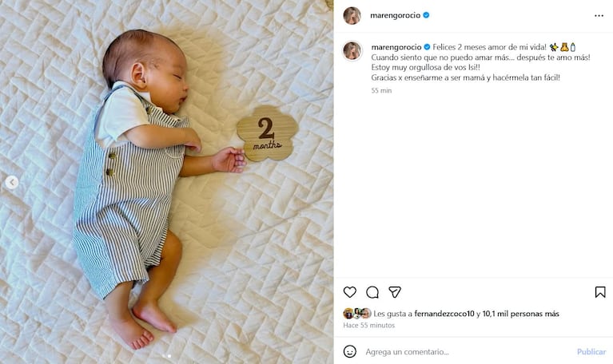The width and height of the screenshot is (613, 364).
Task: Click the Hace 55 minutos timestamp
Action: tap(368, 325)
